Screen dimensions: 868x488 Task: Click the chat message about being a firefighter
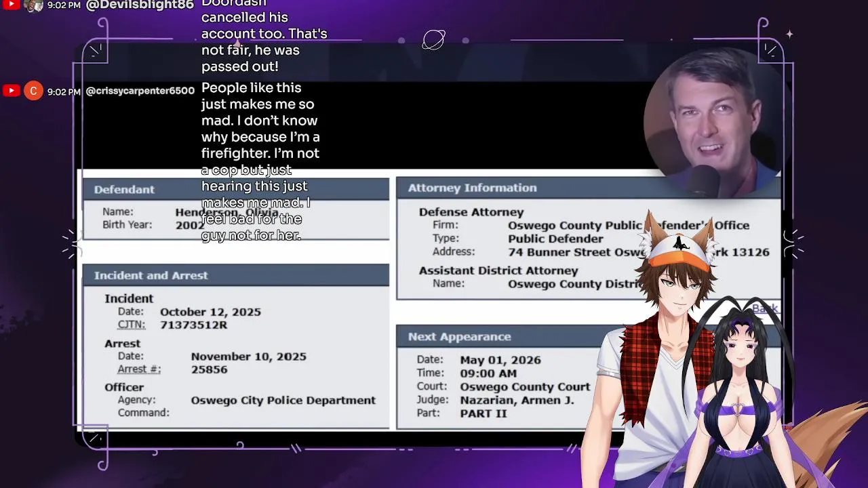[x=260, y=161]
